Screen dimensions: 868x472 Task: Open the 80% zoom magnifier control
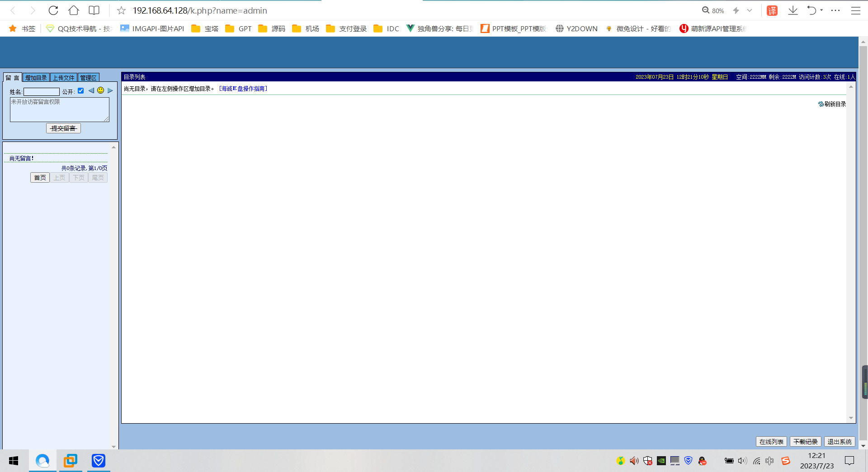(x=713, y=10)
